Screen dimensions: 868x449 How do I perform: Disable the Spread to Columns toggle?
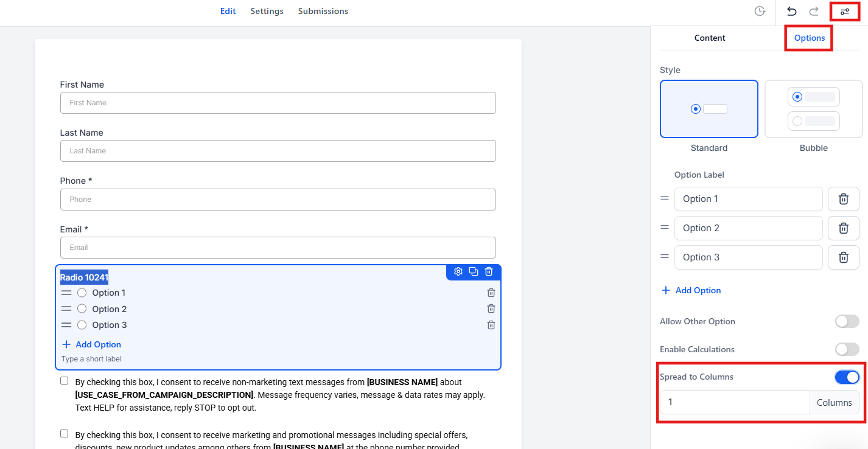pyautogui.click(x=847, y=377)
